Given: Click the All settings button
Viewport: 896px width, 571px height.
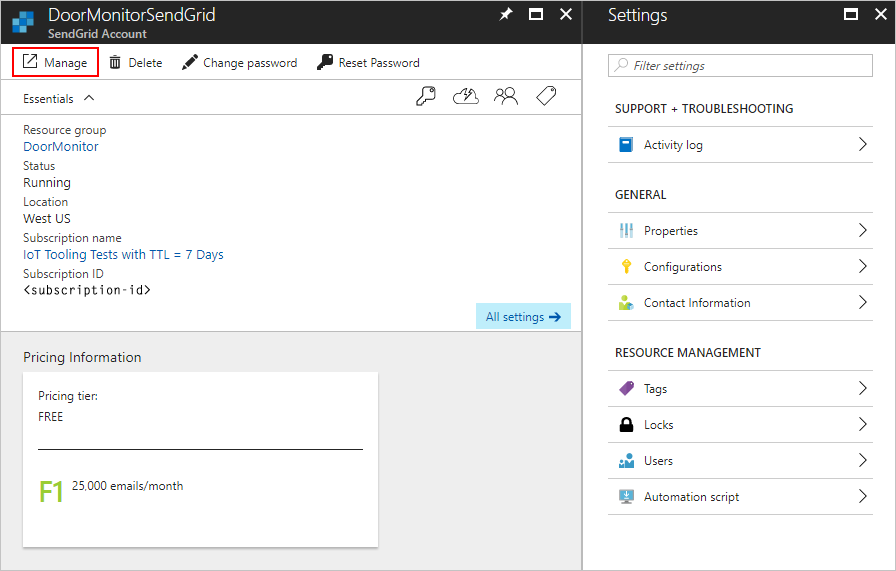Looking at the screenshot, I should (x=523, y=317).
